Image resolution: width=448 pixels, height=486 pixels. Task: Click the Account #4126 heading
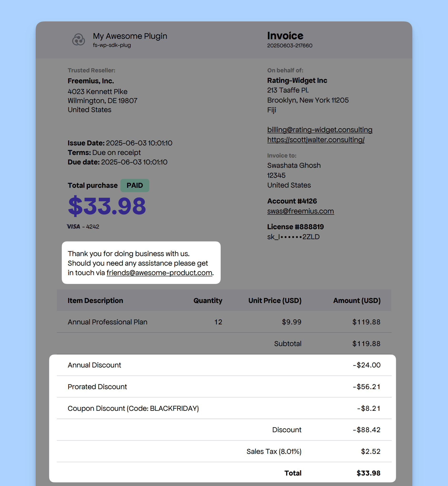pos(292,201)
